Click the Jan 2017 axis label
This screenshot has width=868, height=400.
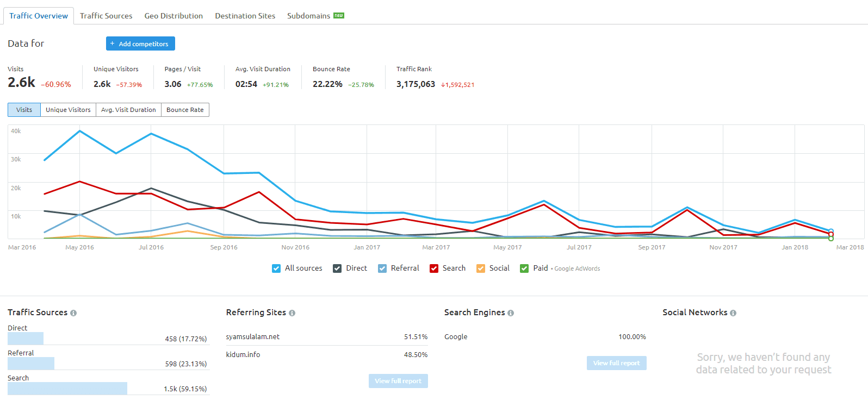367,247
